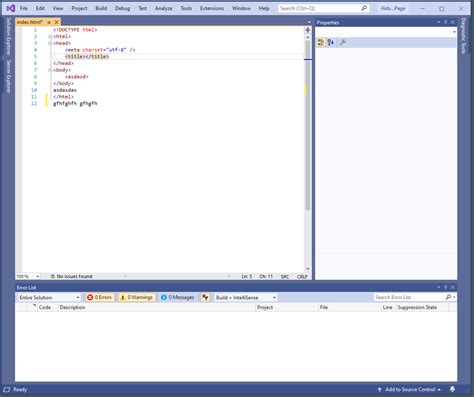Viewport: 474px width, 397px height.
Task: Open the Window menu
Action: (x=241, y=8)
